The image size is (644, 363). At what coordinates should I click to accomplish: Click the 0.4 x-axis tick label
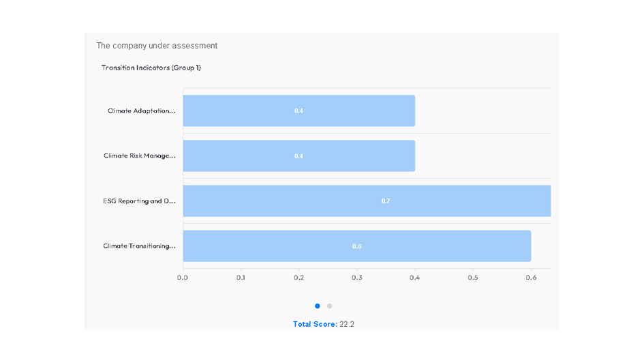coord(415,278)
